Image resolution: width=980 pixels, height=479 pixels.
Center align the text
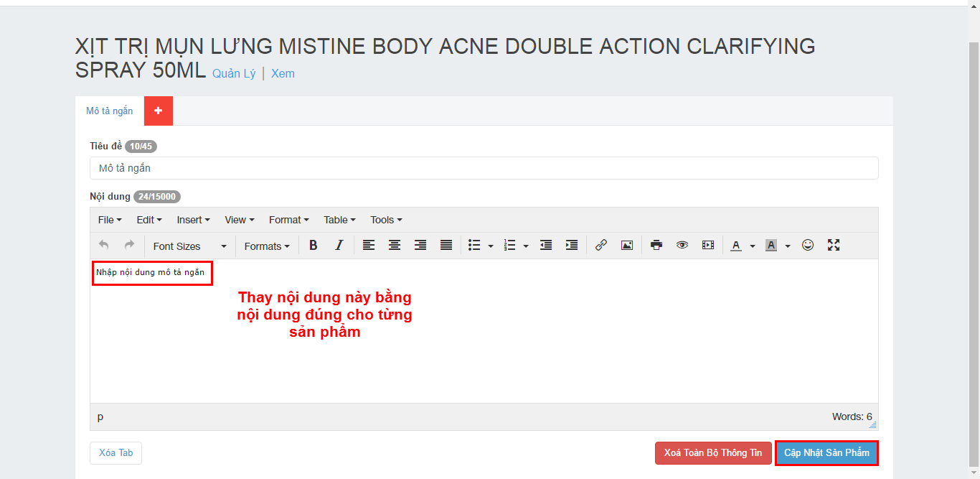pos(395,246)
